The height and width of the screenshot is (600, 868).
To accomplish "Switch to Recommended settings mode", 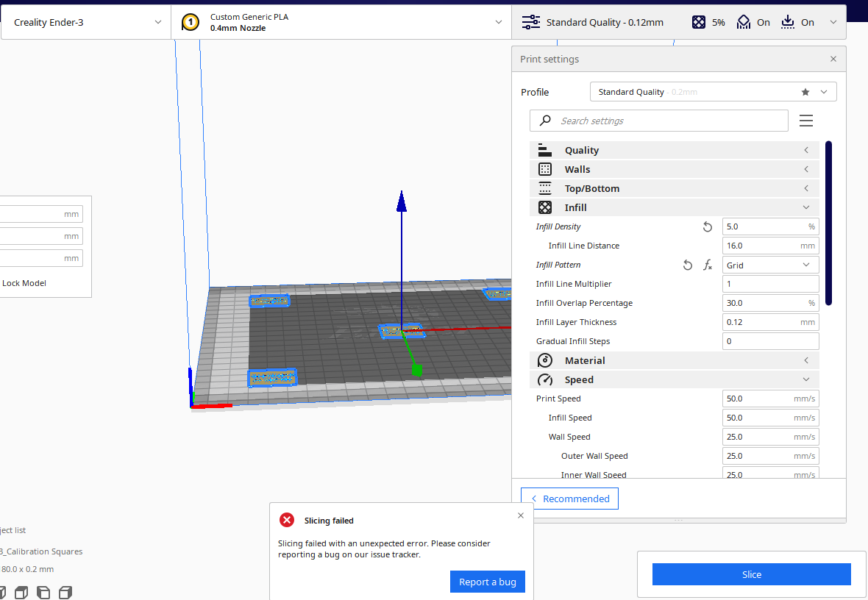I will click(569, 499).
